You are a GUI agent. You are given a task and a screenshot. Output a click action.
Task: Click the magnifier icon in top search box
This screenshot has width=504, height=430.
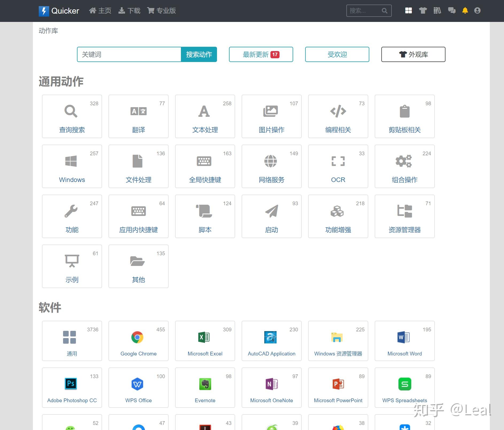[x=385, y=11]
